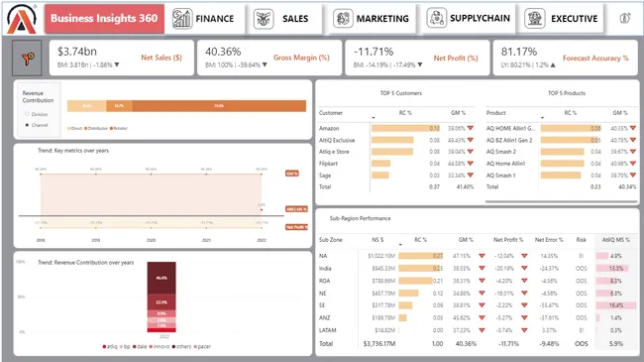
Task: Click the Net Profit (%) KPI card
Action: tap(417, 58)
